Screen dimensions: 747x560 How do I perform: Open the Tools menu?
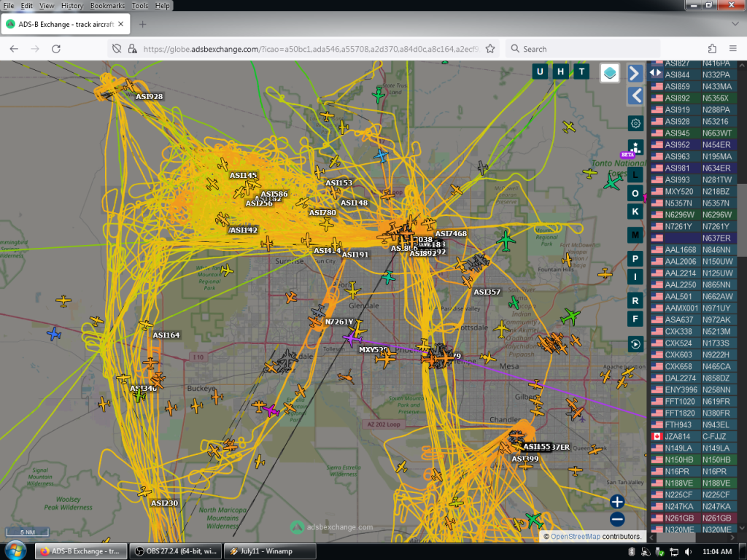[x=139, y=6]
